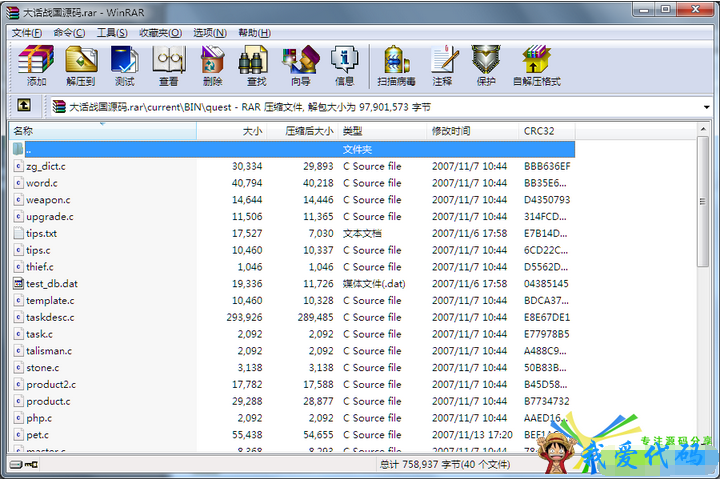
Task: Click the 保护 (Protect) shield icon
Action: pos(486,60)
